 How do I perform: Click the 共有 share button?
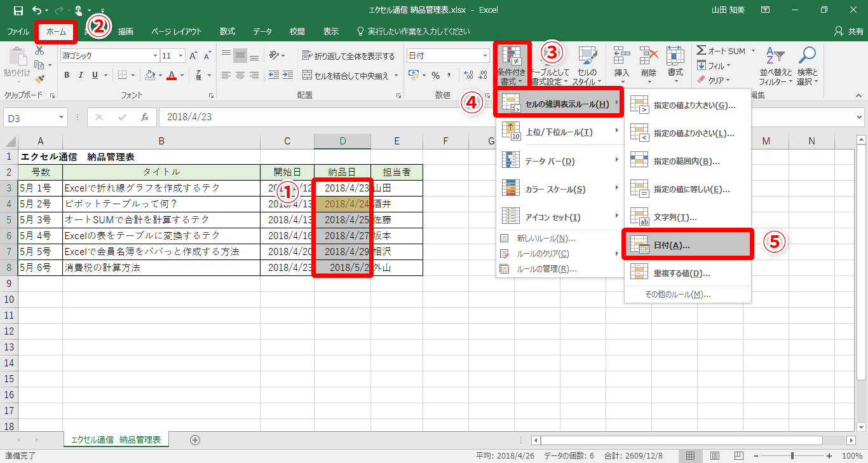coord(848,31)
